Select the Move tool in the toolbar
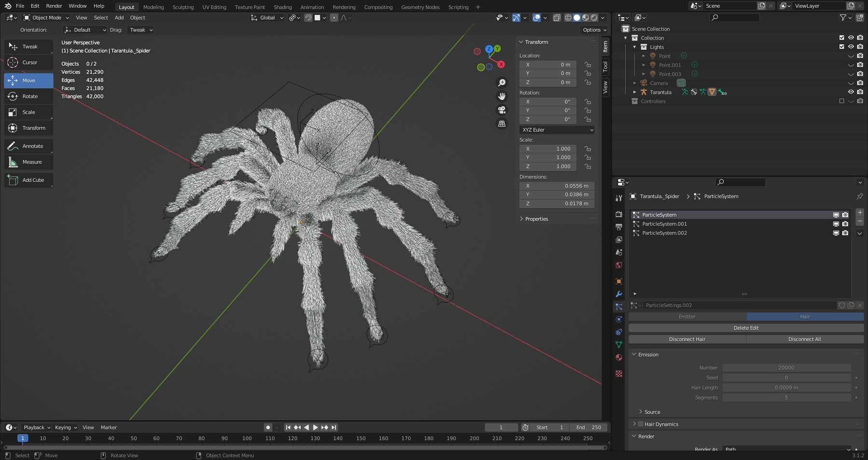This screenshot has height=460, width=868. click(28, 80)
